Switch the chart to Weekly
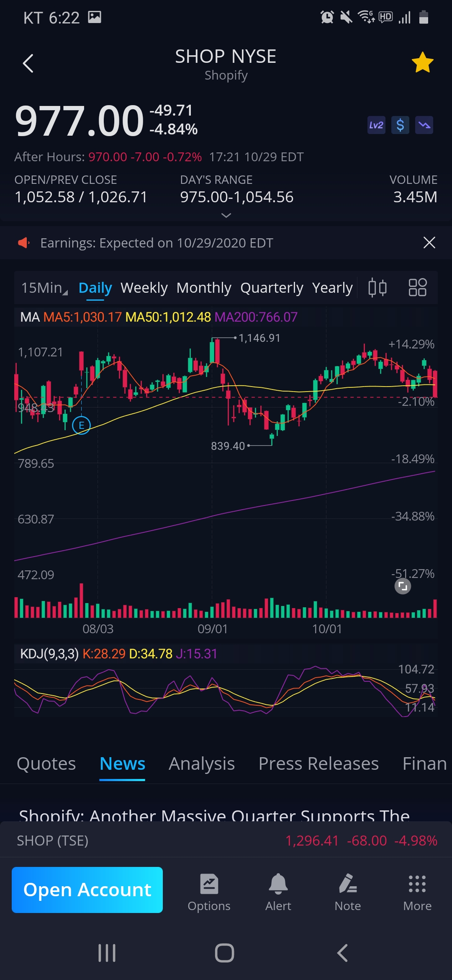This screenshot has height=980, width=452. click(144, 288)
